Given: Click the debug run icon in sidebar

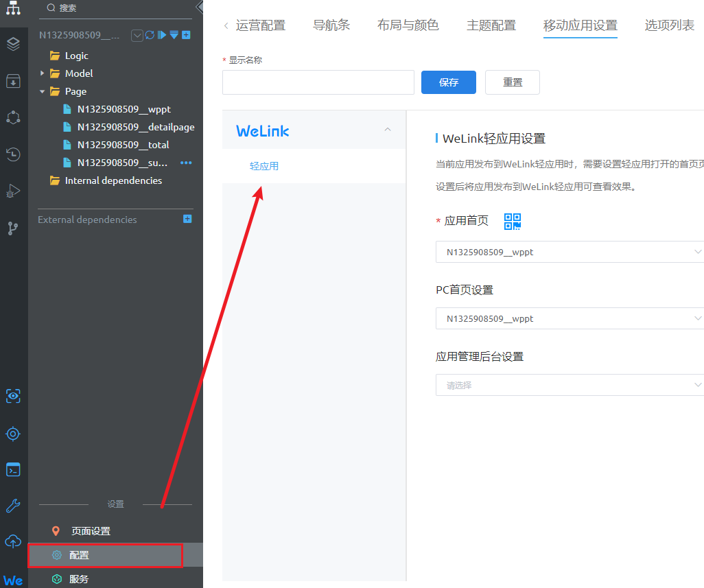Looking at the screenshot, I should 13,191.
